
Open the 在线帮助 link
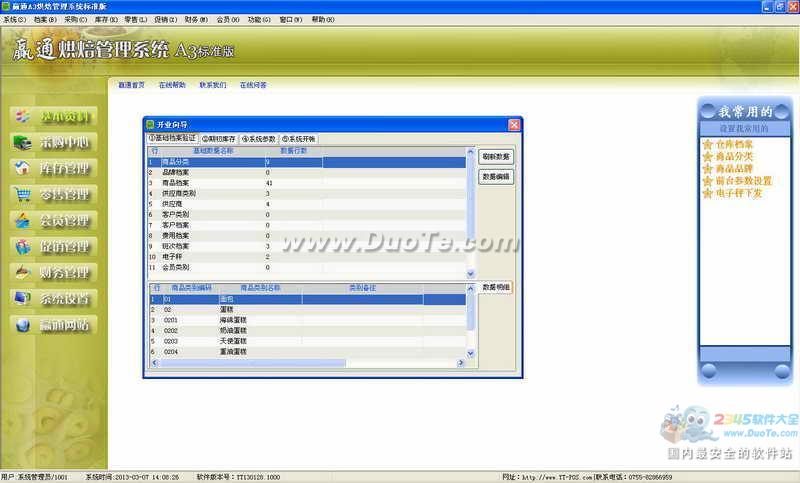pos(172,85)
